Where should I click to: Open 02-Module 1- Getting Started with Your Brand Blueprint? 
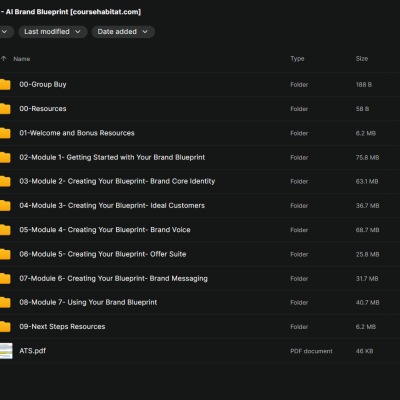pyautogui.click(x=112, y=157)
